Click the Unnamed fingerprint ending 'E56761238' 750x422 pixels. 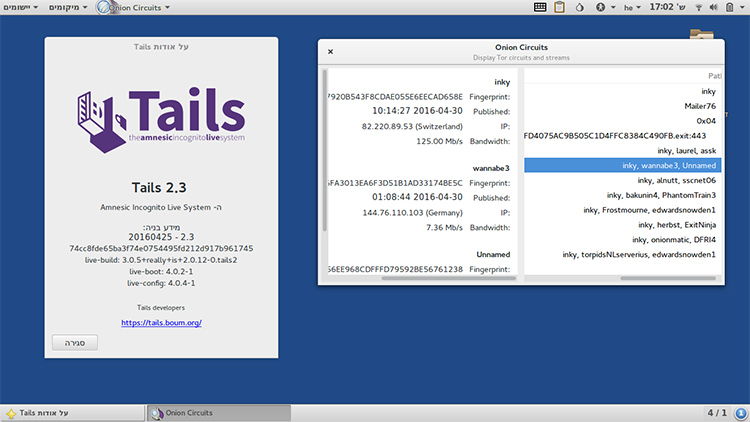[x=396, y=269]
